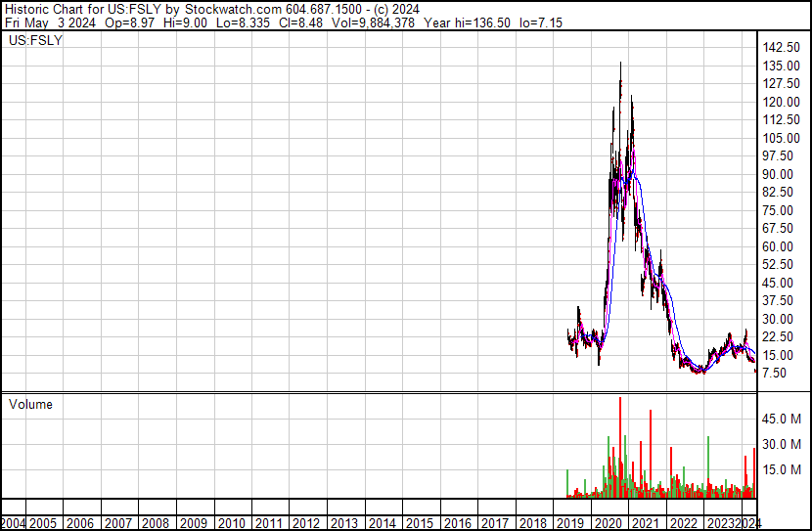Click the 2010 year label on time axis
Image resolution: width=812 pixels, height=531 pixels.
tap(232, 524)
